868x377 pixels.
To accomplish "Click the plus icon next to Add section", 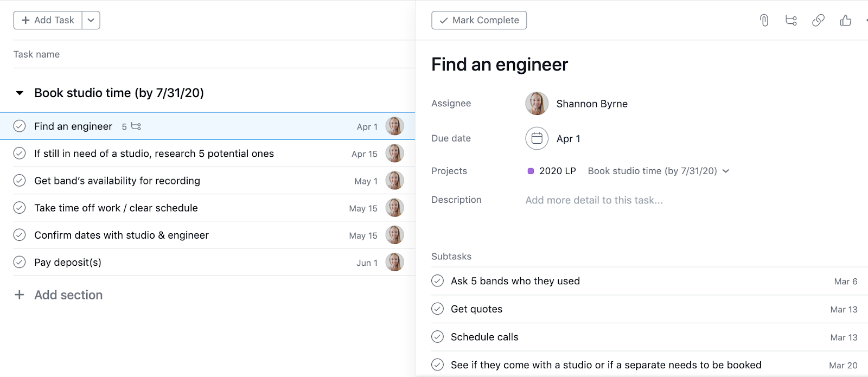I will point(20,295).
